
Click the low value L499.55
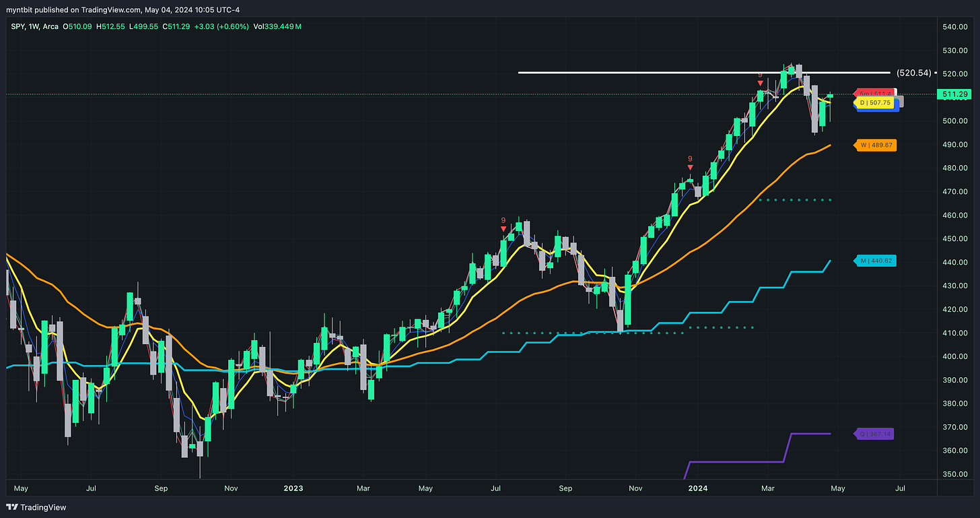point(143,26)
